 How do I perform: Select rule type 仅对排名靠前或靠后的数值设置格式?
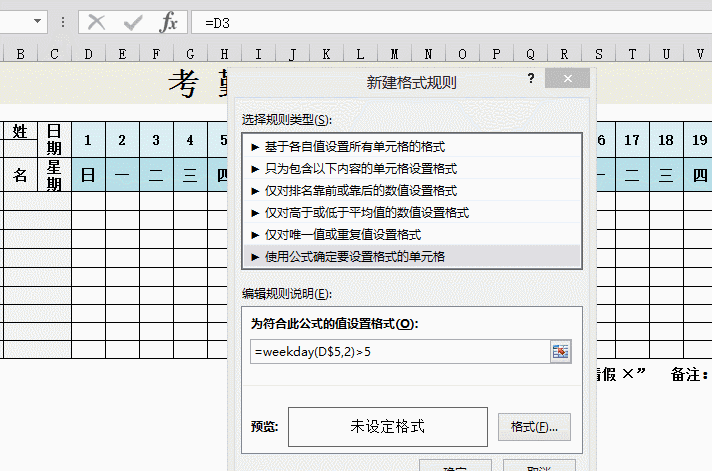(x=412, y=190)
